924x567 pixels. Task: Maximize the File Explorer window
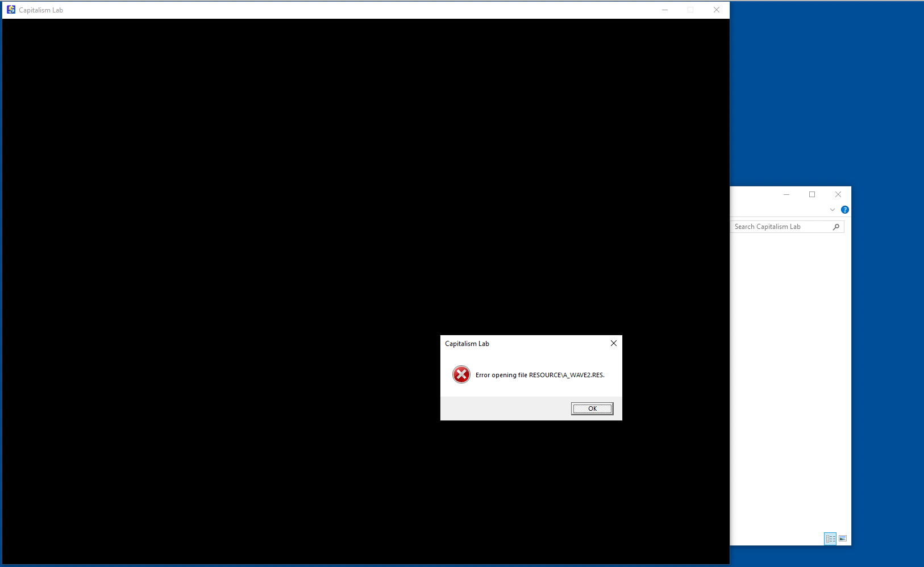[x=812, y=194]
